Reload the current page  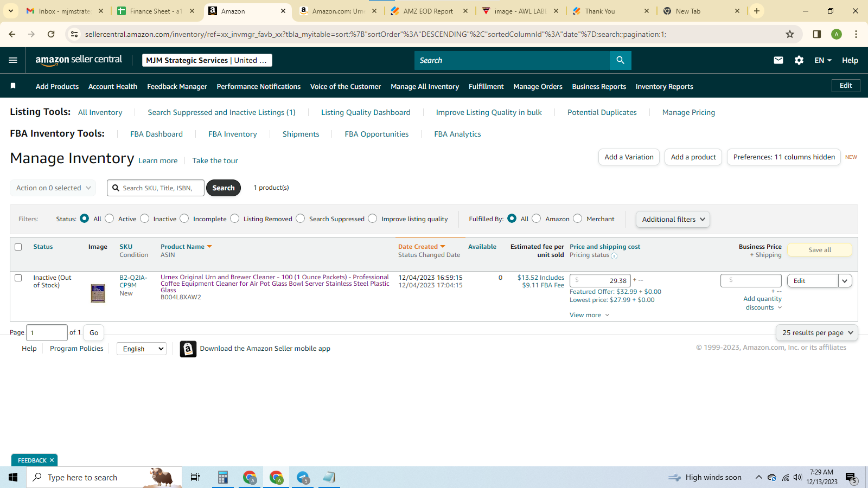[51, 34]
